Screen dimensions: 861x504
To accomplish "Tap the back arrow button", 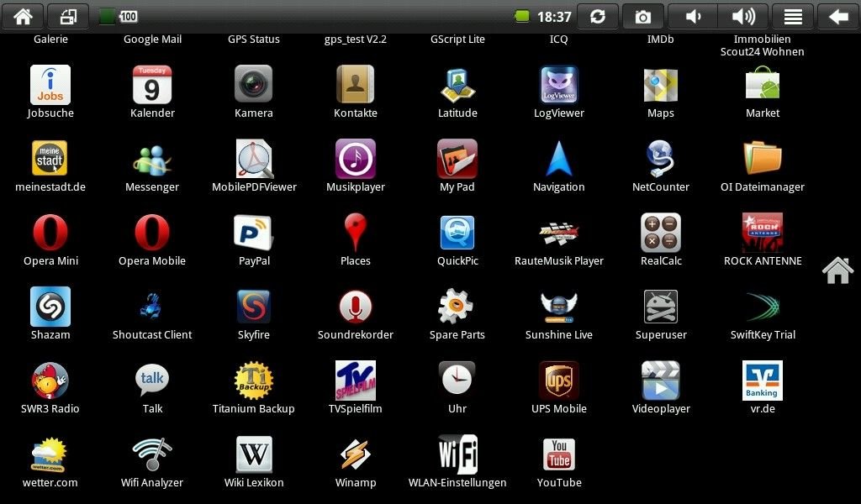I will (x=838, y=17).
